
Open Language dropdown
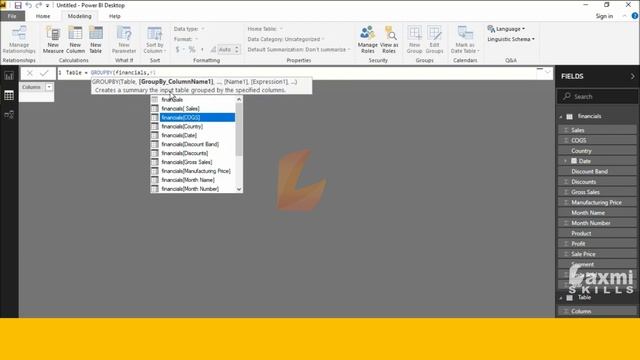[x=507, y=29]
